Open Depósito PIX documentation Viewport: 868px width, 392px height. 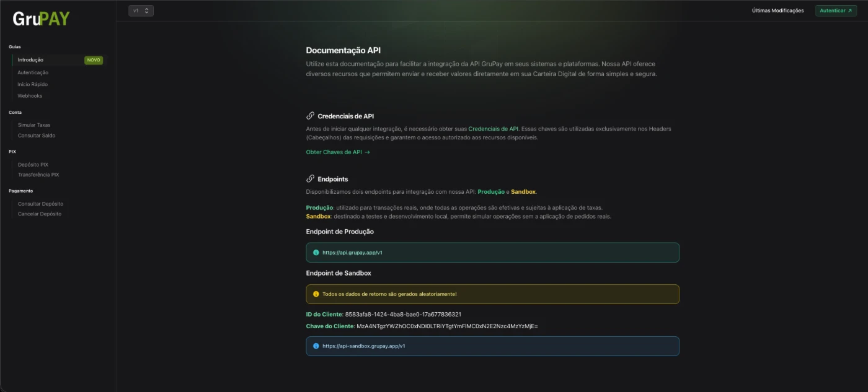[x=33, y=165]
